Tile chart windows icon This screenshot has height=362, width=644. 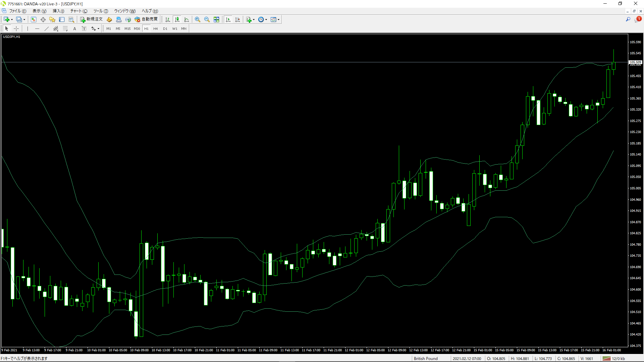pos(216,19)
